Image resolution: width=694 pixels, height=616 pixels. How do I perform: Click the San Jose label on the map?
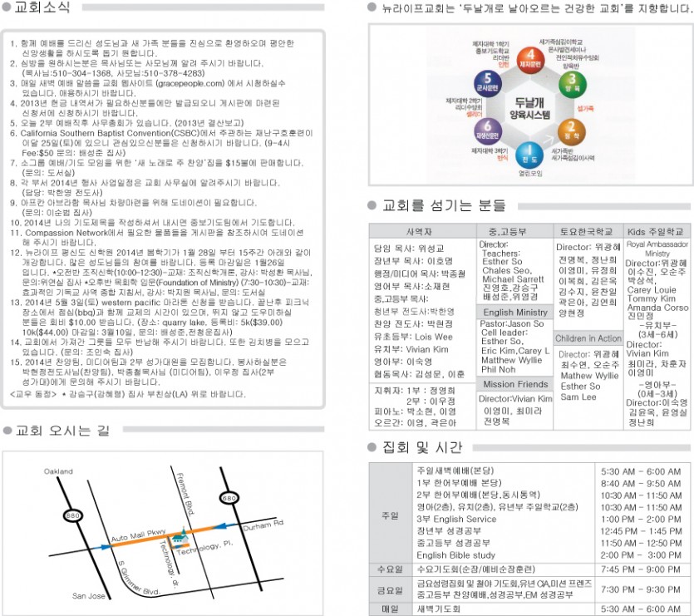89,595
